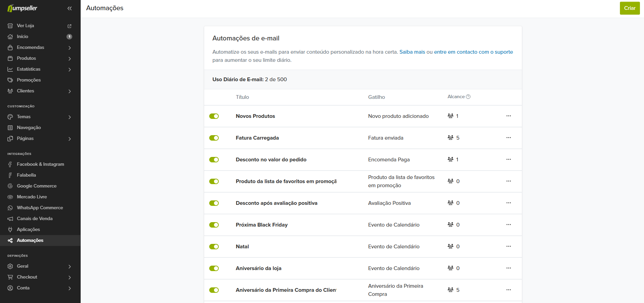Click entre em contacto com o suporte link
This screenshot has height=303, width=644.
point(473,52)
